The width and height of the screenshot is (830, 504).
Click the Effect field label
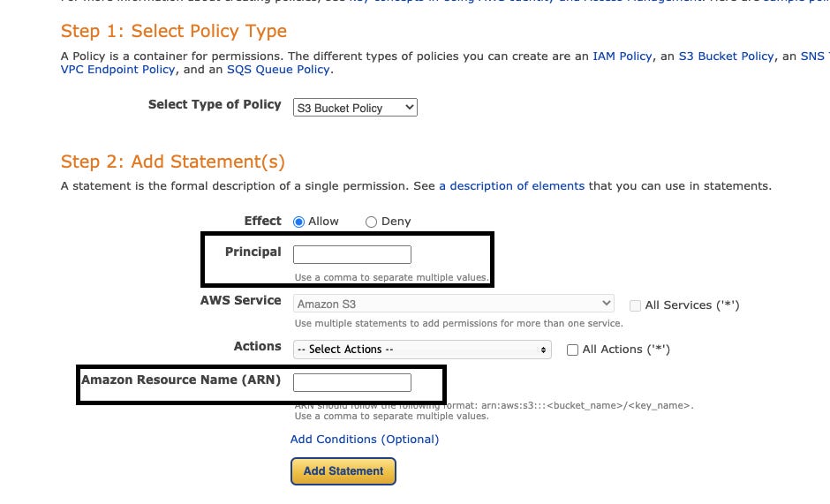click(x=262, y=221)
